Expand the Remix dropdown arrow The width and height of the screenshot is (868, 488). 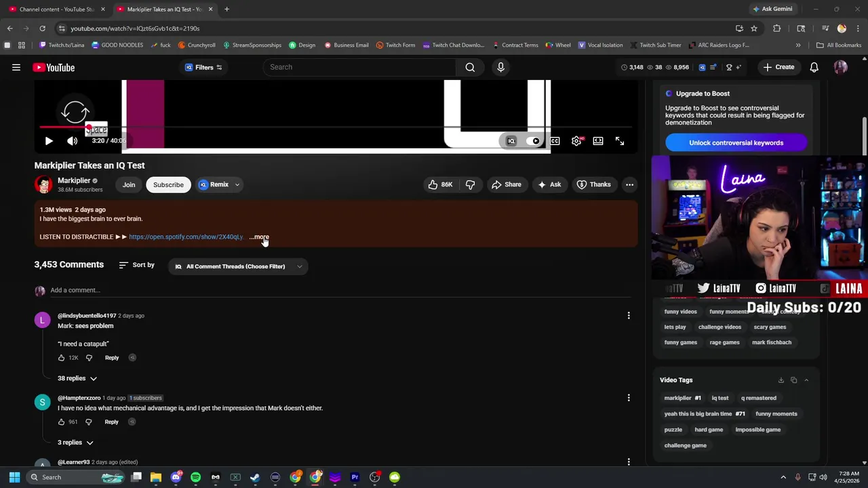[237, 184]
